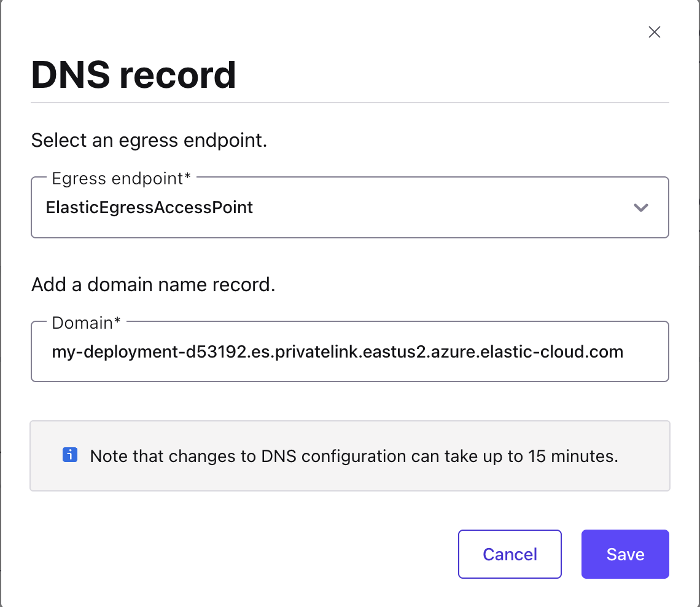700x607 pixels.
Task: Click the "DNS record" dialog heading
Action: point(134,75)
